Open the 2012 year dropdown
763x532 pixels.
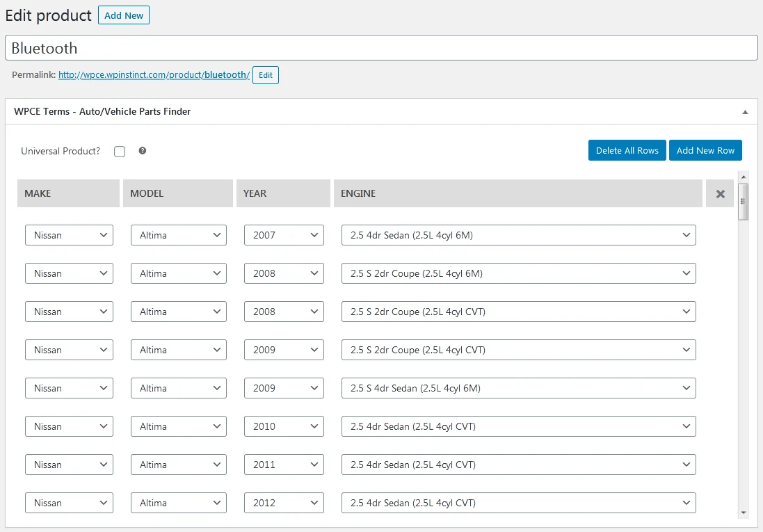pyautogui.click(x=284, y=503)
